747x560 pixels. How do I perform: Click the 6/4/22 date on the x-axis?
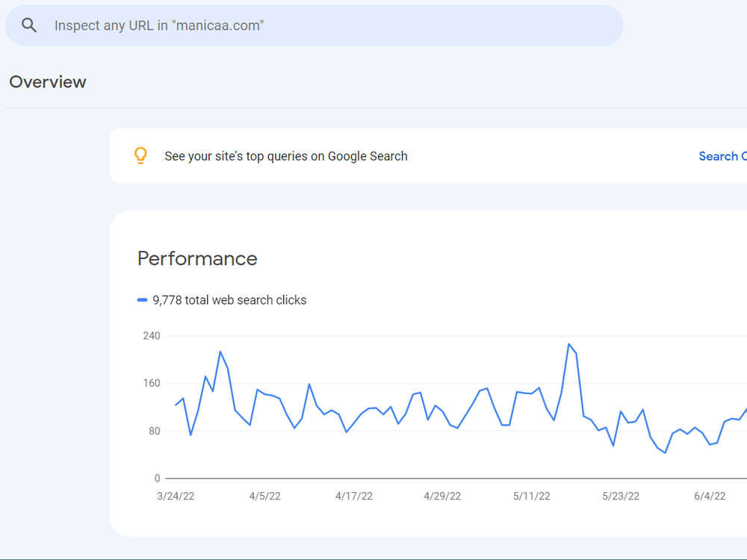point(709,497)
